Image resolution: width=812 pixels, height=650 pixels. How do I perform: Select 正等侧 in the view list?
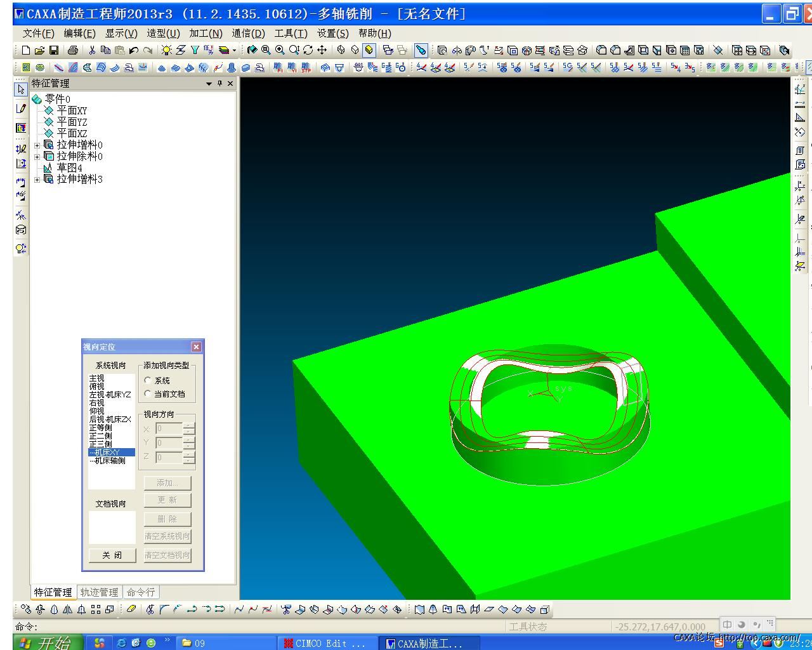[x=100, y=428]
